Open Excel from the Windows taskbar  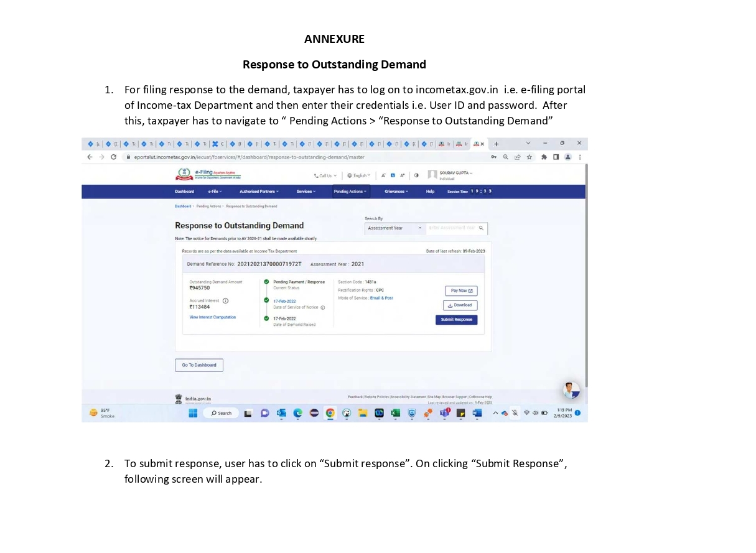coord(395,413)
